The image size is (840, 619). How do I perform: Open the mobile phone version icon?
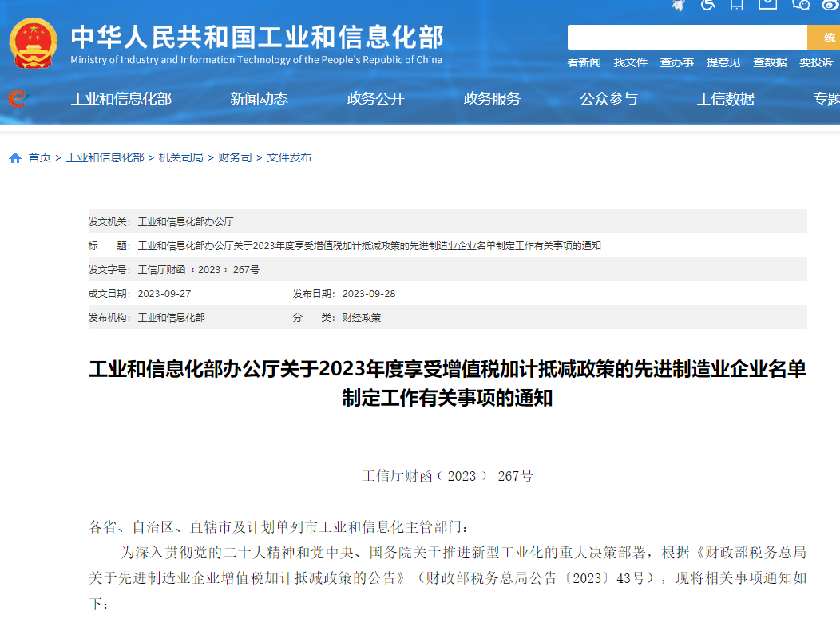pos(736,5)
